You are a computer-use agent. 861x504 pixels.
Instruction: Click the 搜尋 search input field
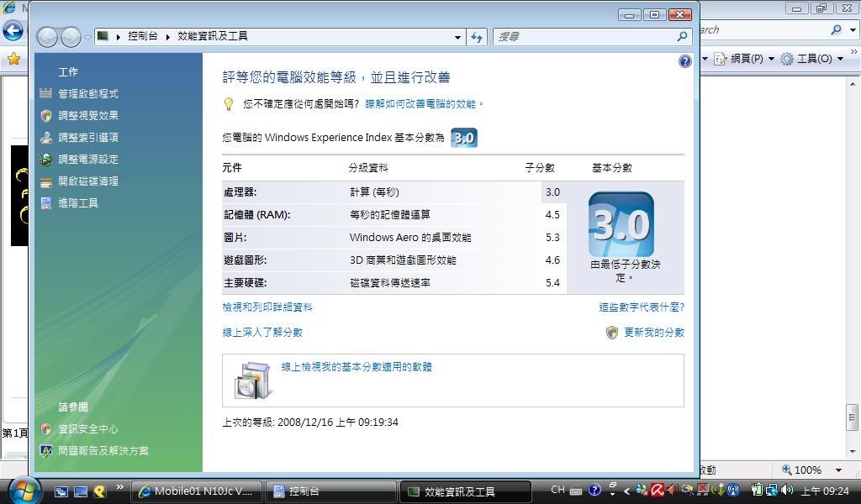(584, 37)
